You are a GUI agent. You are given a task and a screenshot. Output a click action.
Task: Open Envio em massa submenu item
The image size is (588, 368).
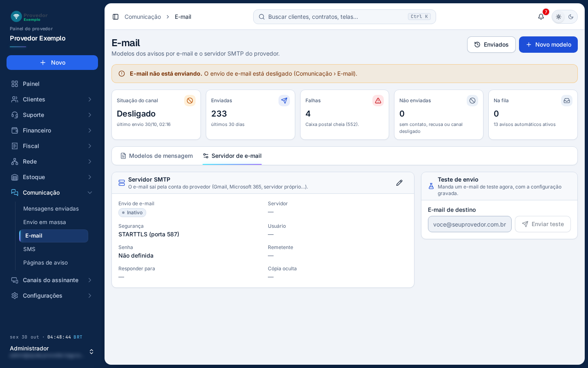click(x=53, y=222)
